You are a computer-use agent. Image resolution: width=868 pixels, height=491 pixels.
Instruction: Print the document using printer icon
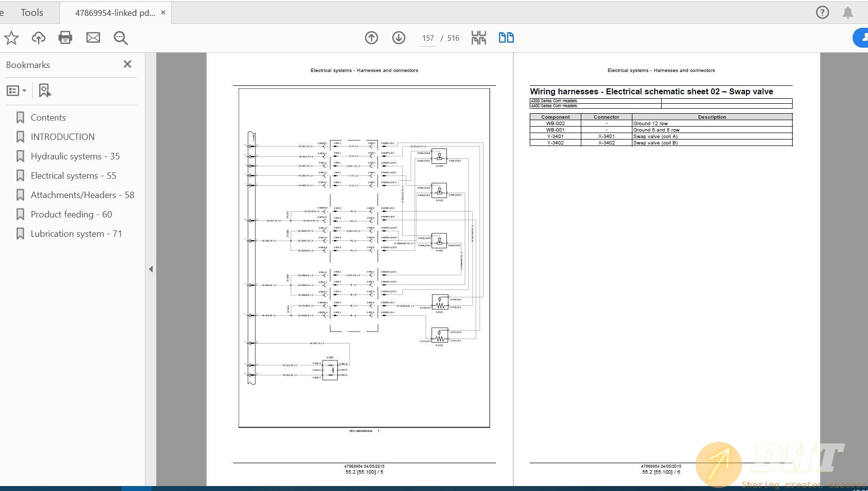click(x=65, y=38)
